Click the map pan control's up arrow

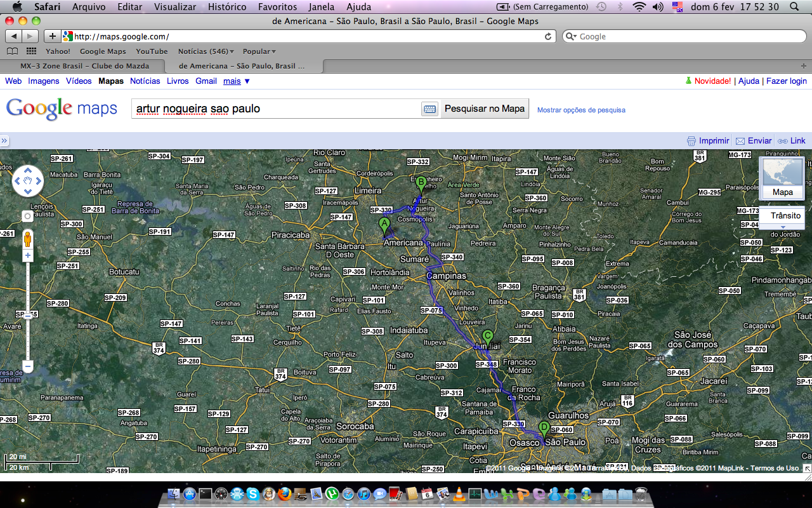(28, 171)
